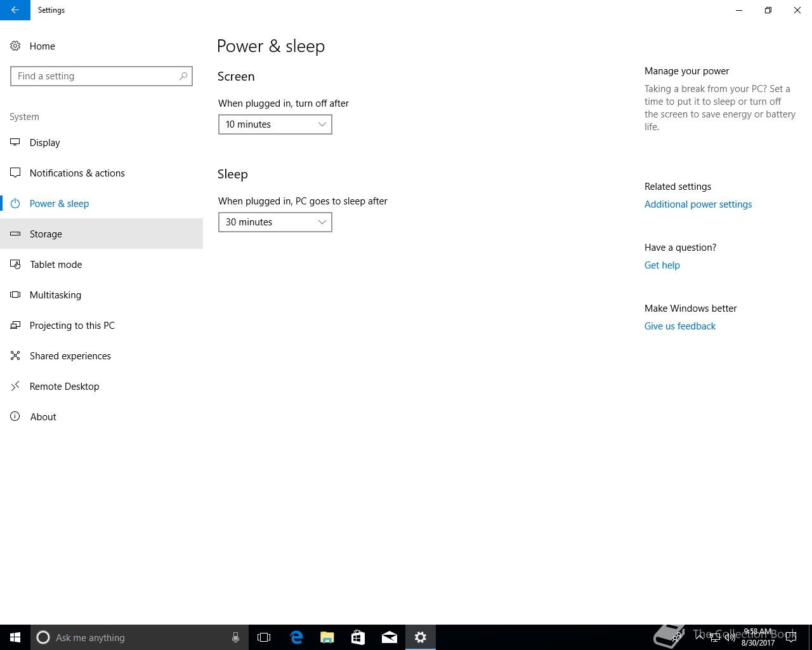Click the Home gear icon

point(15,46)
